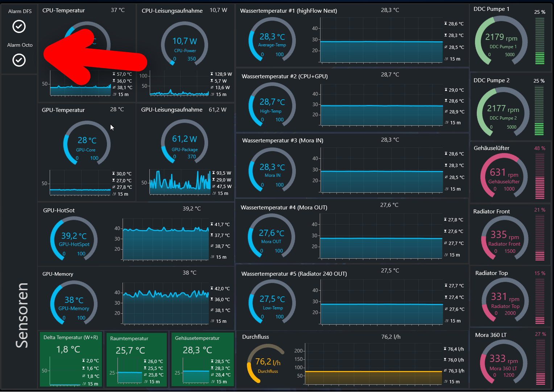Click the Sensoren vertical page label
The width and height of the screenshot is (554, 392).
point(22,315)
